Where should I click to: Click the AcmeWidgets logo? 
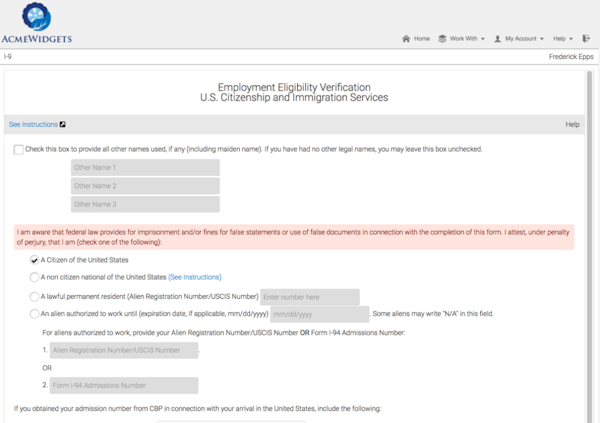[39, 24]
